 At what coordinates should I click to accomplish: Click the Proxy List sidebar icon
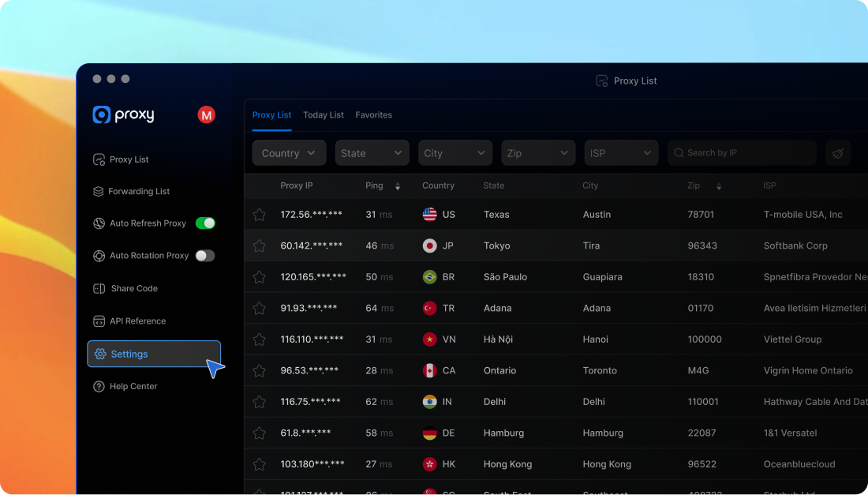click(99, 159)
